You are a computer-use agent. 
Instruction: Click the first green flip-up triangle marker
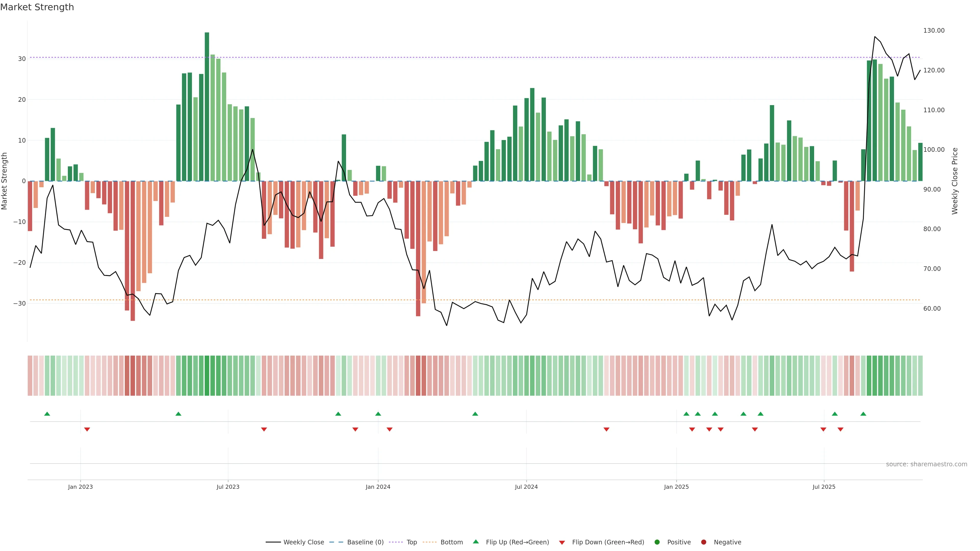click(47, 414)
